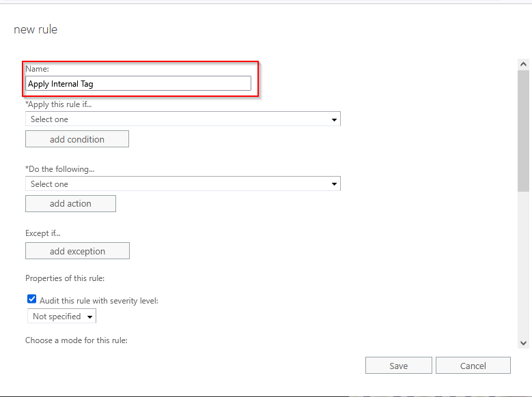The width and height of the screenshot is (532, 397).
Task: Click the 'new rule' dialog heading
Action: (36, 29)
